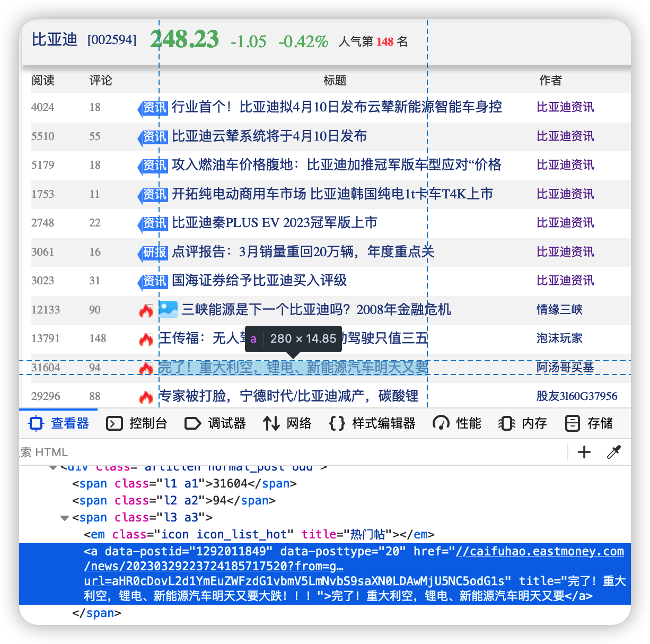This screenshot has height=644, width=650.
Task: Collapse the span class l3 a3 node
Action: point(65,518)
